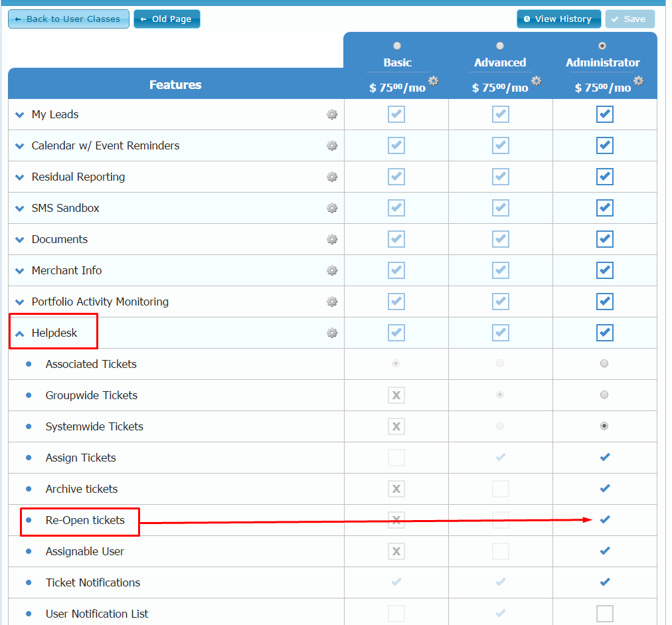Click gear icon by Administrator plan price
The image size is (672, 625).
coord(638,81)
